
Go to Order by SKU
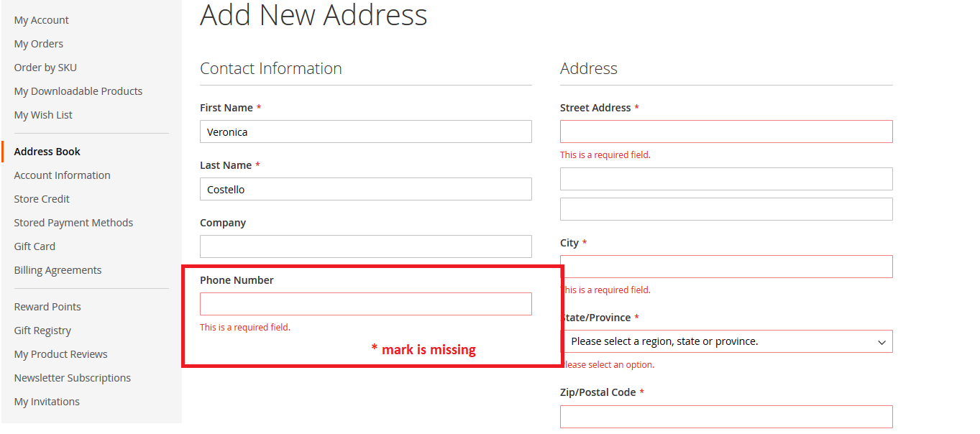point(45,67)
